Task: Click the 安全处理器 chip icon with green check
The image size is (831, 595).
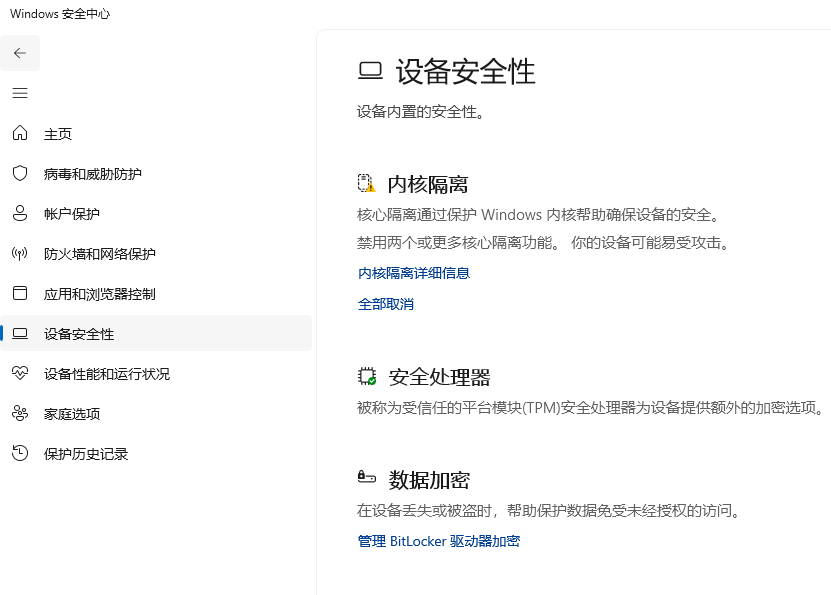Action: 367,377
